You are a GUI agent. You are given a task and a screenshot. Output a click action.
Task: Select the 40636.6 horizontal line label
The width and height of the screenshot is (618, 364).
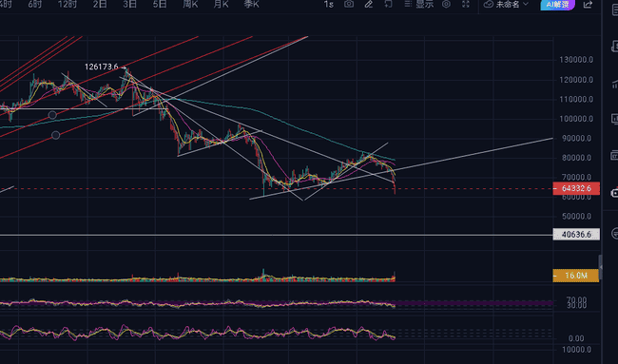(576, 235)
